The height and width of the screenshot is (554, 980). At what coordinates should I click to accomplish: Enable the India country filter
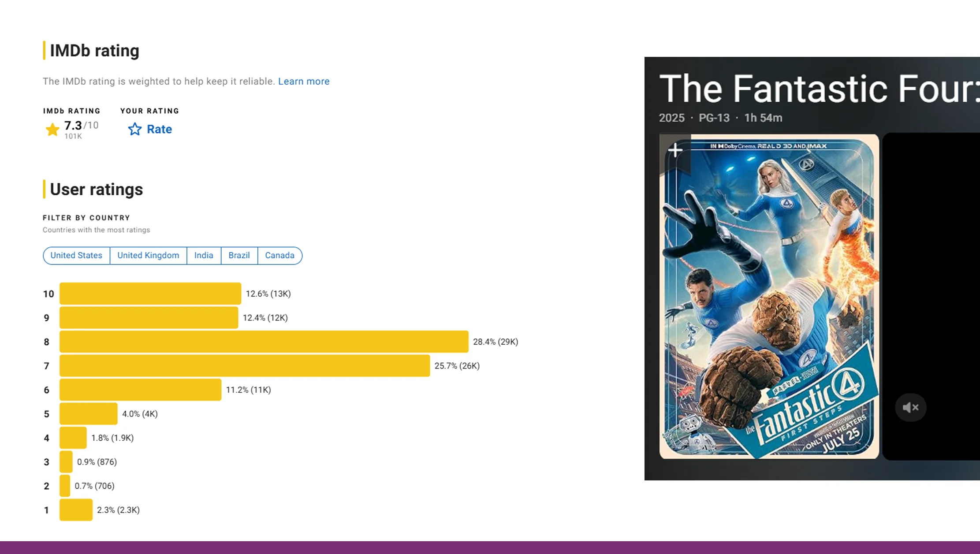tap(203, 255)
